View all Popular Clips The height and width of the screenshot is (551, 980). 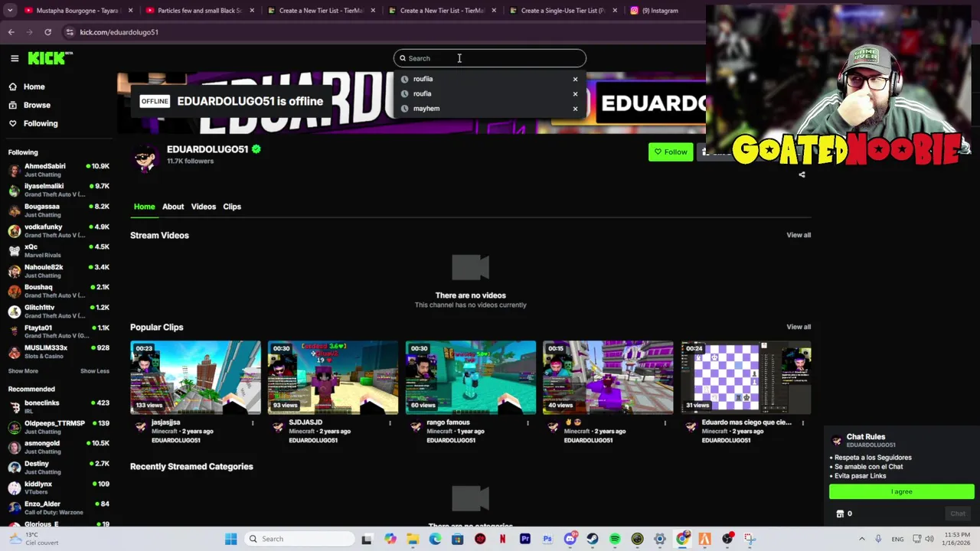click(x=799, y=327)
